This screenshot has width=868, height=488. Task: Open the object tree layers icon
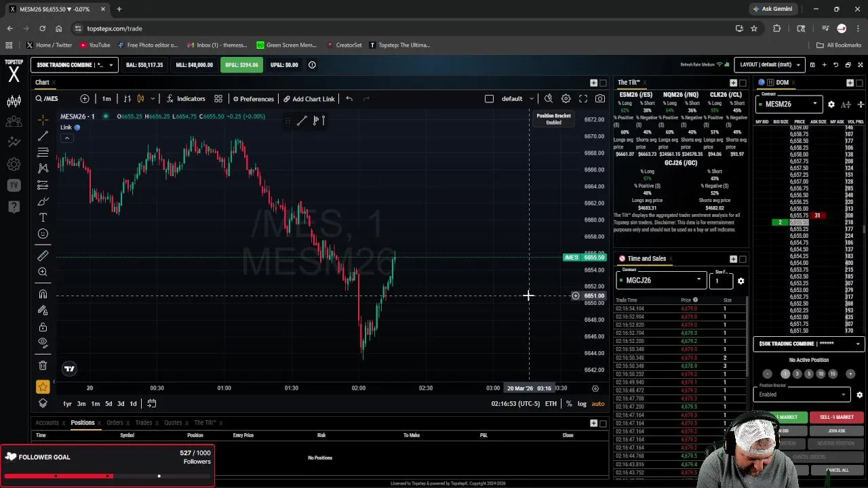[x=43, y=403]
